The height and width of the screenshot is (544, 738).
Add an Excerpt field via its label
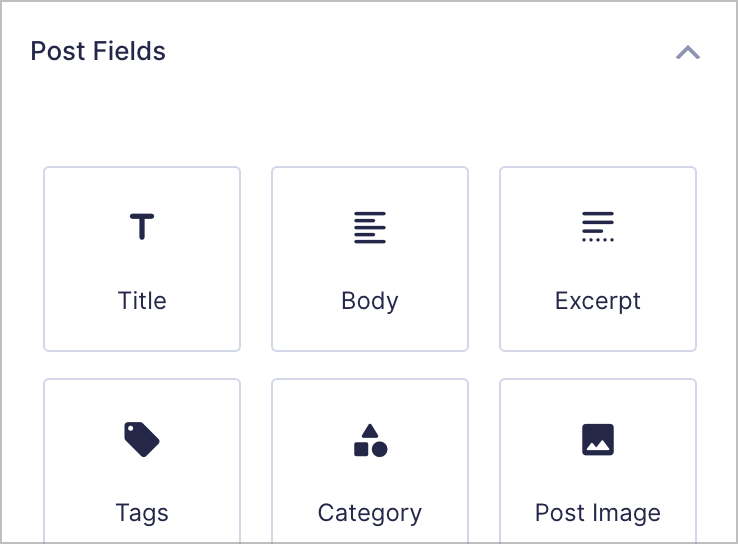point(598,301)
